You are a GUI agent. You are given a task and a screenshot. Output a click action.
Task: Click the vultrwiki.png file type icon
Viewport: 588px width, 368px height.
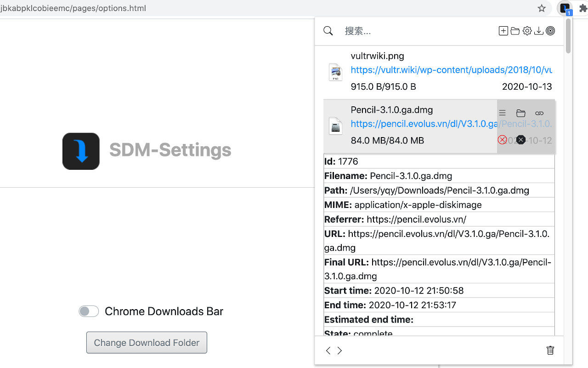pyautogui.click(x=336, y=72)
